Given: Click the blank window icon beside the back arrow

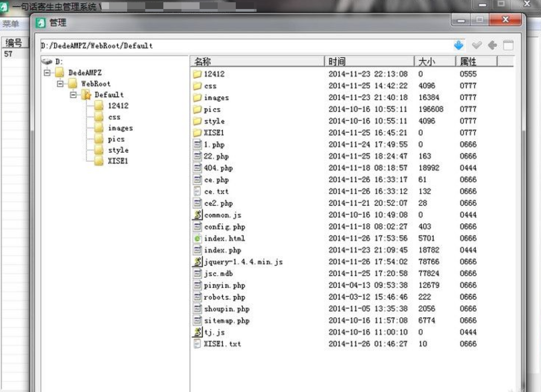Looking at the screenshot, I should pos(508,45).
